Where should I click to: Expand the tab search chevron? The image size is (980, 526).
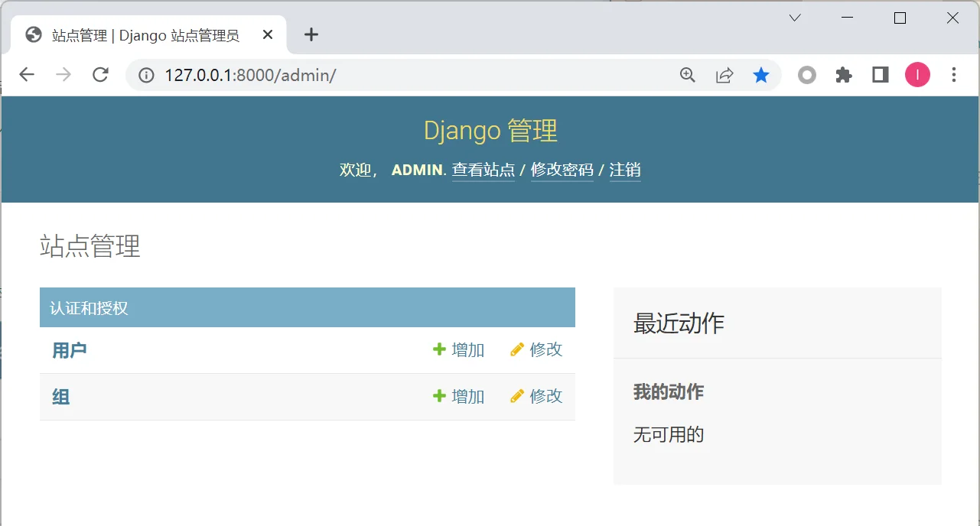pos(795,18)
